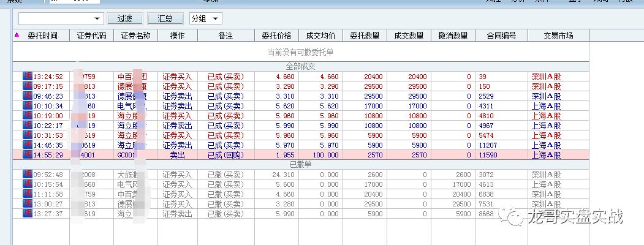Sort by 合同编号 column header
Screen dimensions: 644x245
(x=501, y=36)
